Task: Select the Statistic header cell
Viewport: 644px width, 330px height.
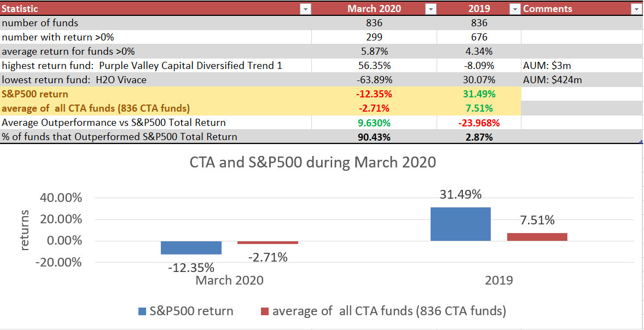Action: click(x=155, y=9)
